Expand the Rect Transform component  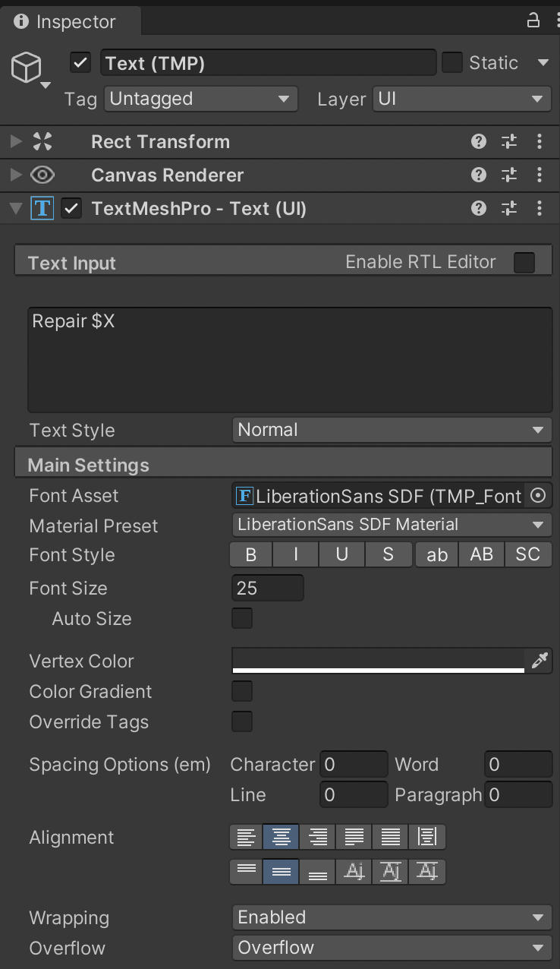click(15, 142)
